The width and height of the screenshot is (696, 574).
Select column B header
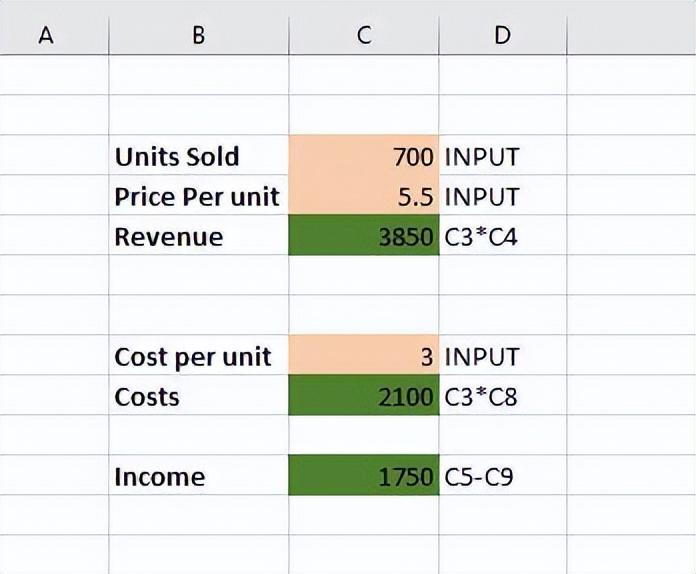coord(198,36)
